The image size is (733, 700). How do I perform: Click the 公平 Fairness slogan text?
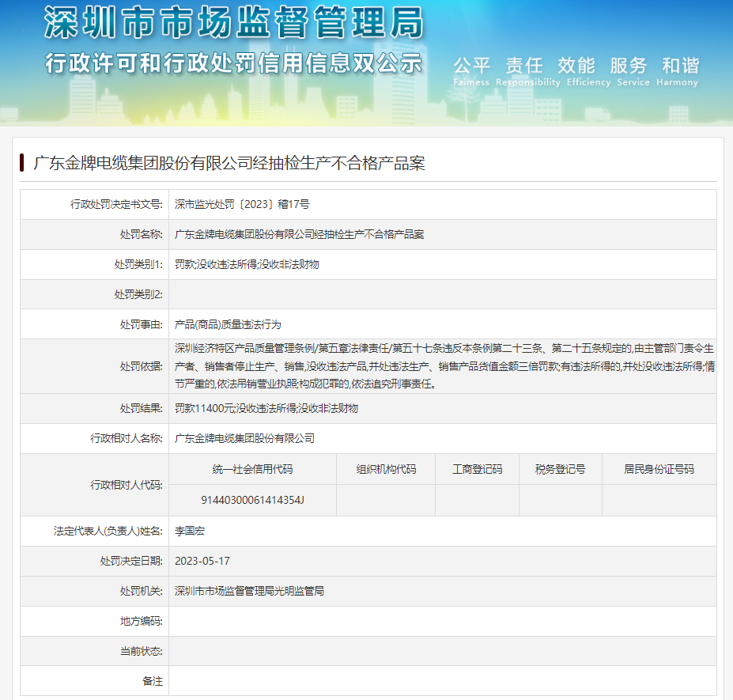pyautogui.click(x=472, y=71)
